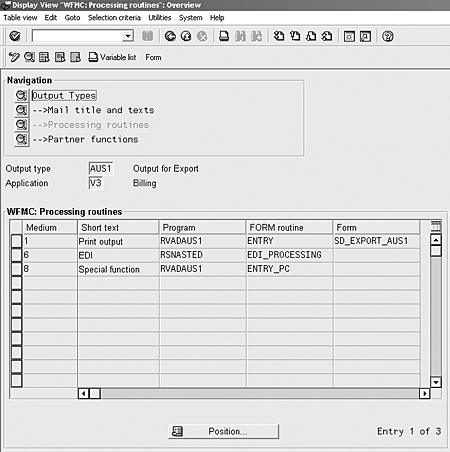Click the Print icon in toolbar
450x452 pixels.
pyautogui.click(x=224, y=36)
